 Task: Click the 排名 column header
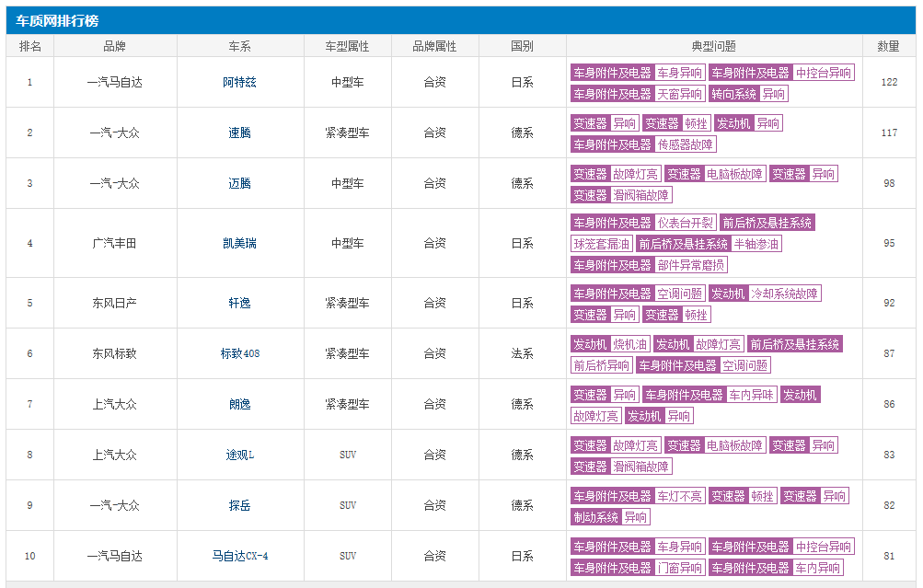pyautogui.click(x=30, y=46)
